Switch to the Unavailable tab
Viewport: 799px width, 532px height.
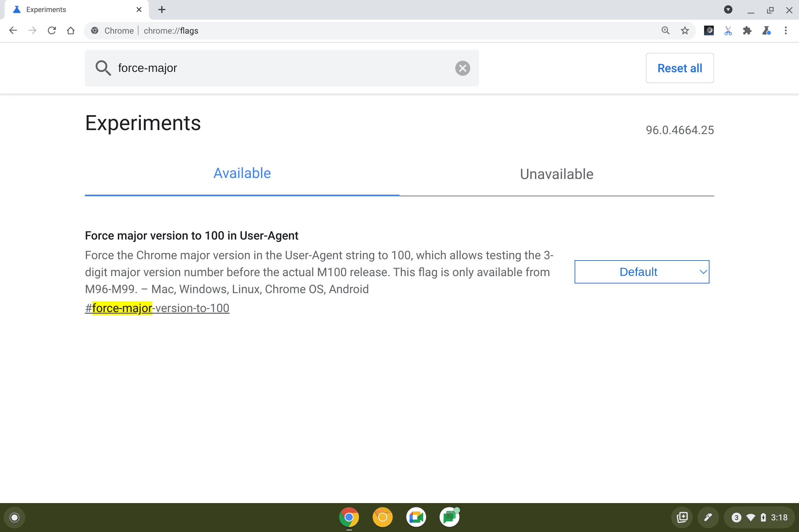pyautogui.click(x=556, y=173)
